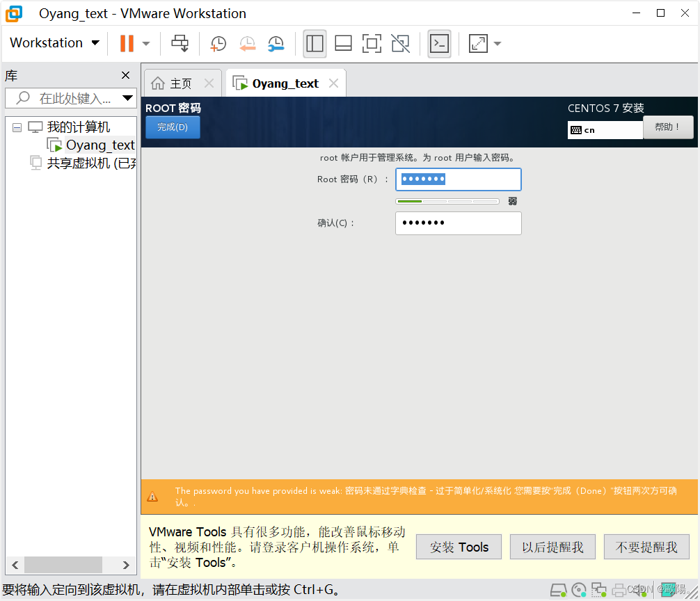This screenshot has width=700, height=601.
Task: Collapse the 我的计算机 tree node
Action: tap(17, 128)
